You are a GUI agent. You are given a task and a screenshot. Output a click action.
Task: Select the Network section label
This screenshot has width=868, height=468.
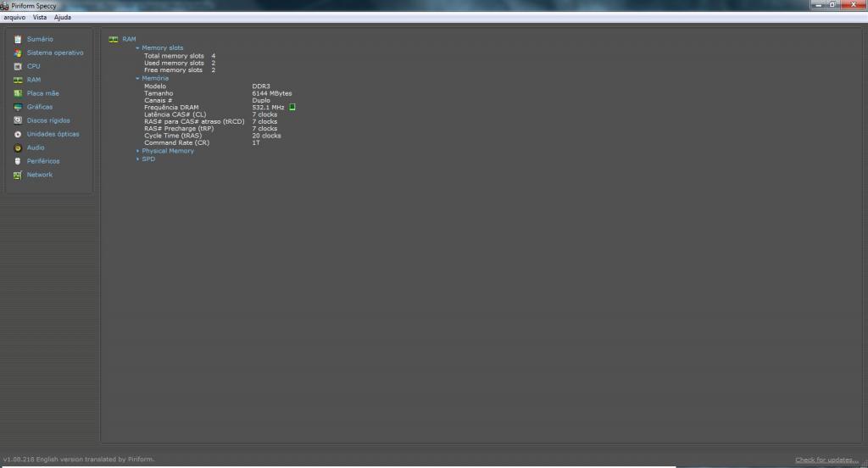(40, 175)
